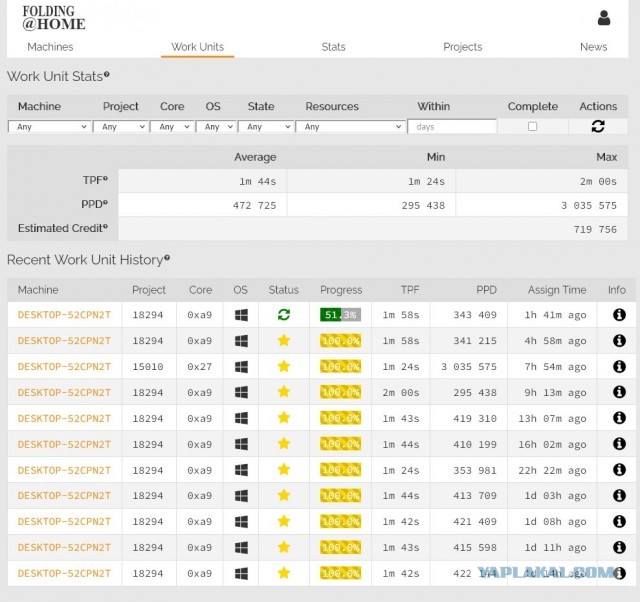Click the Windows OS icon in the 0x27 core row
The width and height of the screenshot is (640, 602).
(x=241, y=367)
